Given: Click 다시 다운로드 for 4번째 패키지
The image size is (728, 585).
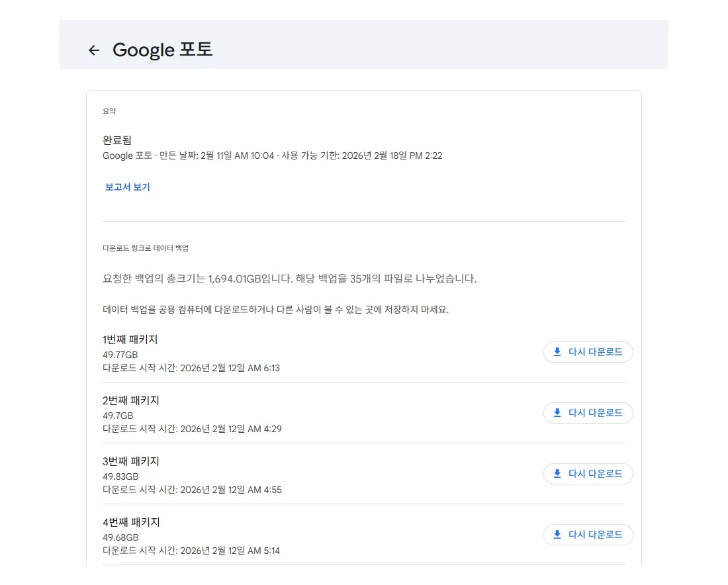Looking at the screenshot, I should 588,535.
